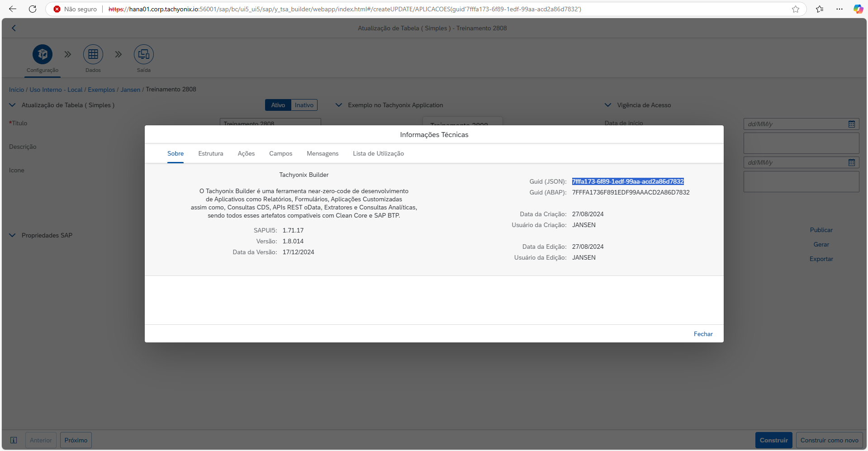
Task: Open the Ações tab
Action: coord(246,154)
